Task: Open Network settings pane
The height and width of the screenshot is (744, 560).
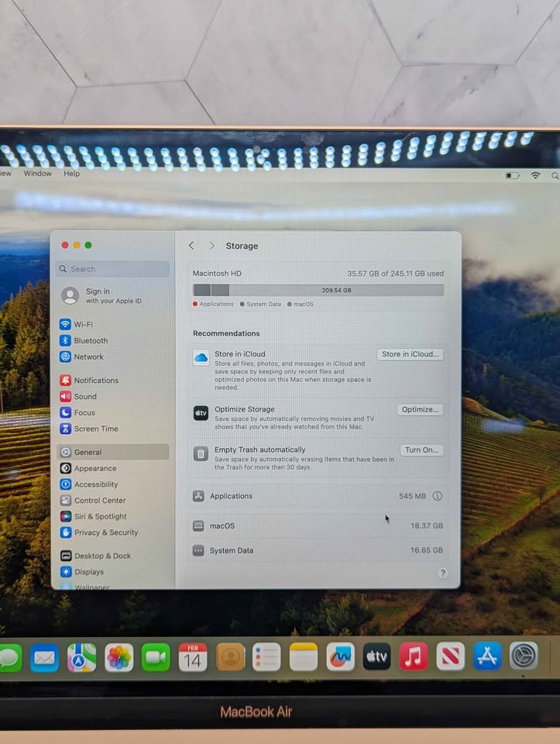Action: point(88,357)
